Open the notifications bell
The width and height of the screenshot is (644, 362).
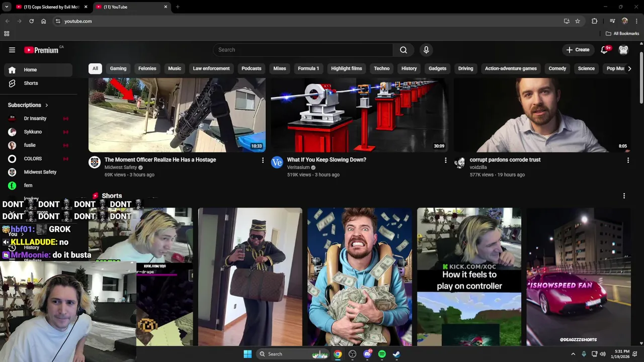(605, 50)
